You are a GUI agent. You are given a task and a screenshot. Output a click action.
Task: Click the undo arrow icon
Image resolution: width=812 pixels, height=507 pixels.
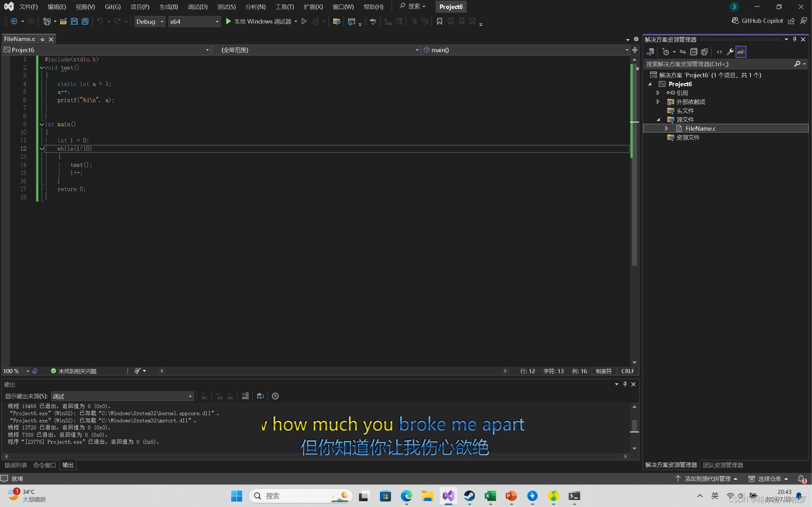pyautogui.click(x=100, y=21)
